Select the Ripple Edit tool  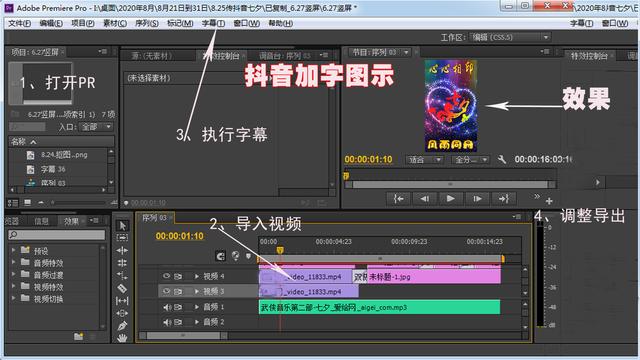pyautogui.click(x=122, y=250)
